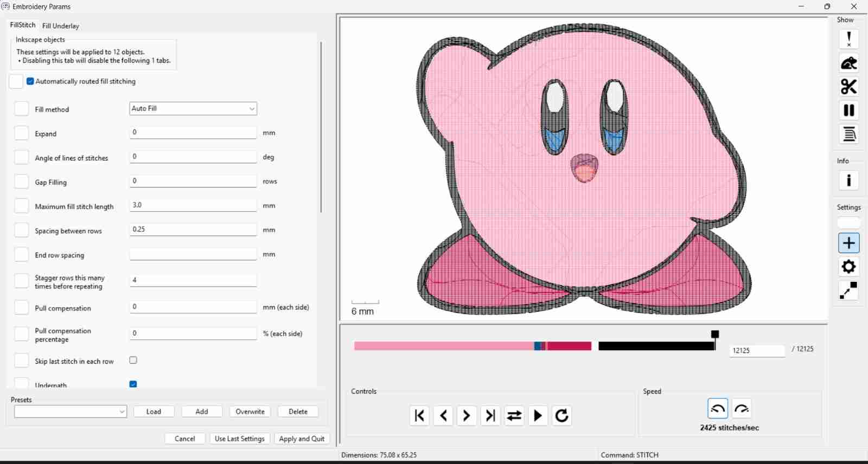Click Spacing between rows field 0.25
This screenshot has width=868, height=464.
click(193, 230)
